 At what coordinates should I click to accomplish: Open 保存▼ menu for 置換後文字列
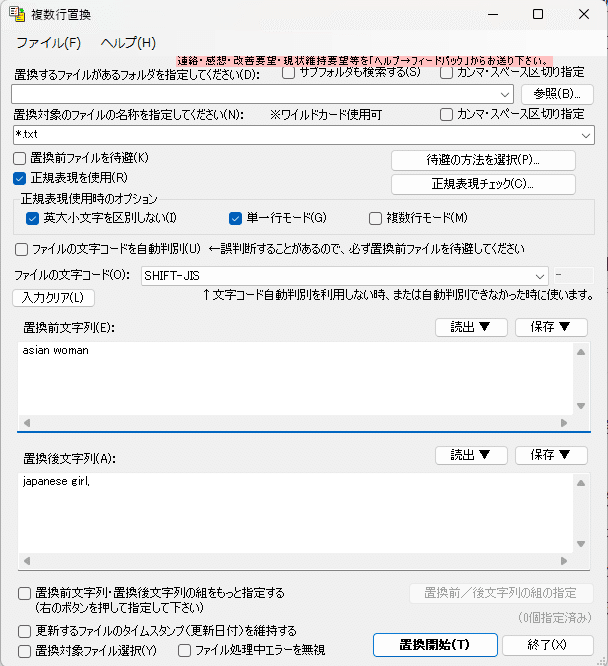pyautogui.click(x=551, y=455)
